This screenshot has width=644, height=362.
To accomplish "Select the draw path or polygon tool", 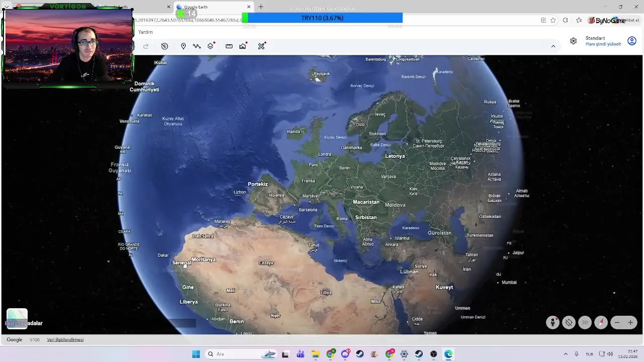I will (197, 46).
